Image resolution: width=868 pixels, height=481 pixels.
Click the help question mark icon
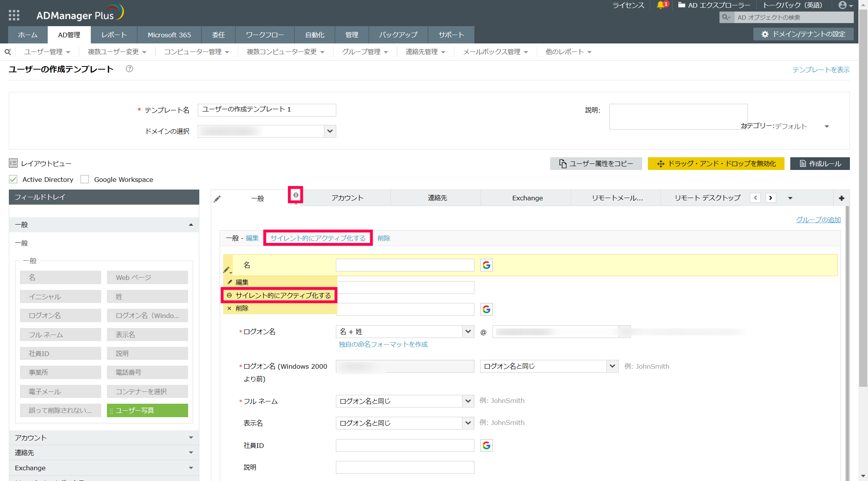click(x=129, y=69)
